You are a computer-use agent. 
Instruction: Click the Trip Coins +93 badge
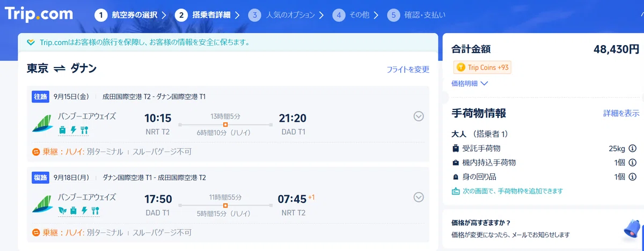pyautogui.click(x=482, y=68)
